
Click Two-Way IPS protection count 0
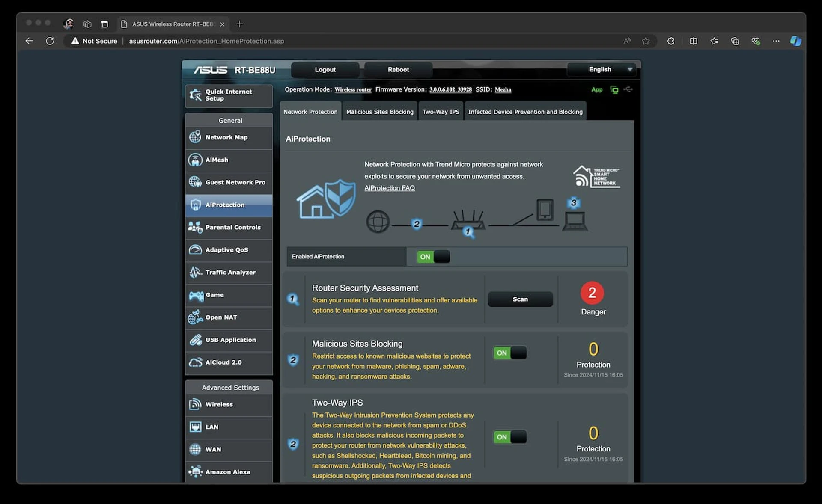click(593, 433)
